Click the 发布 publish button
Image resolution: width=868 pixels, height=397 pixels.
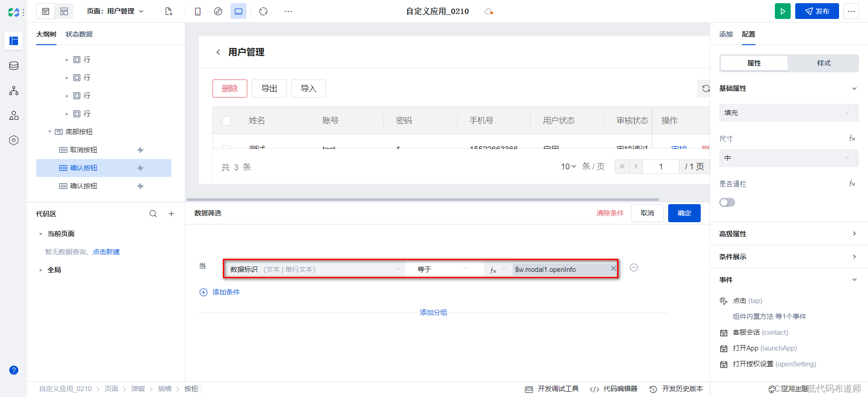tap(817, 11)
